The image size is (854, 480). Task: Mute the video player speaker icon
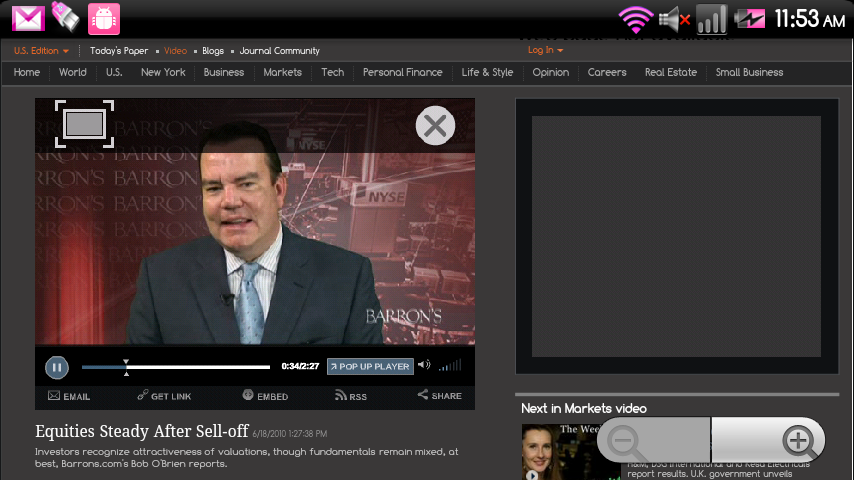coord(424,366)
